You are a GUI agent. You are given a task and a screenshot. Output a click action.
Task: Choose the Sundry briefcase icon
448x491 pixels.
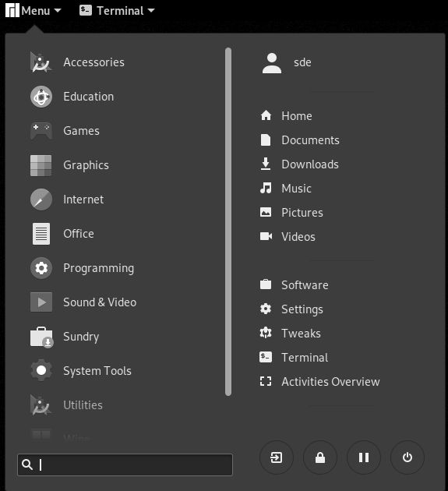pos(41,337)
